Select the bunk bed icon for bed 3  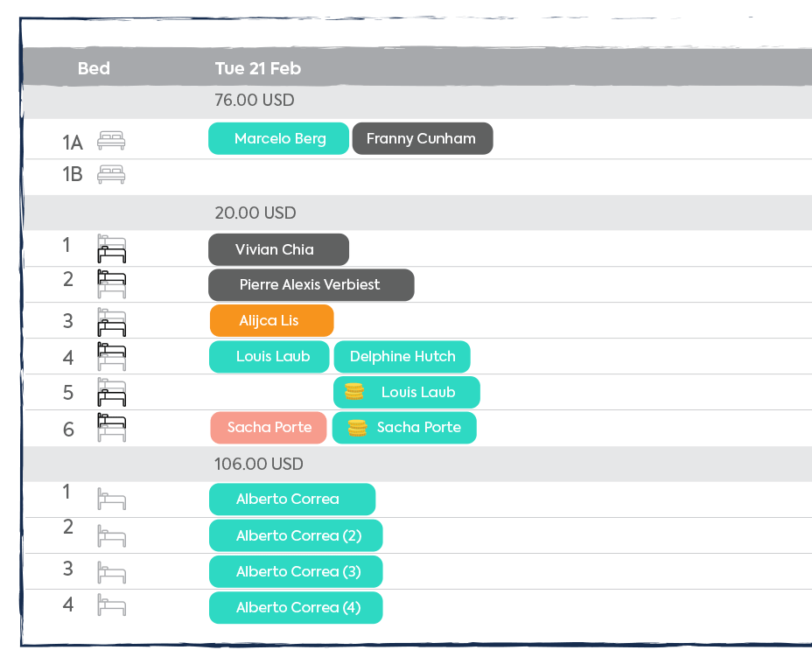coord(111,321)
